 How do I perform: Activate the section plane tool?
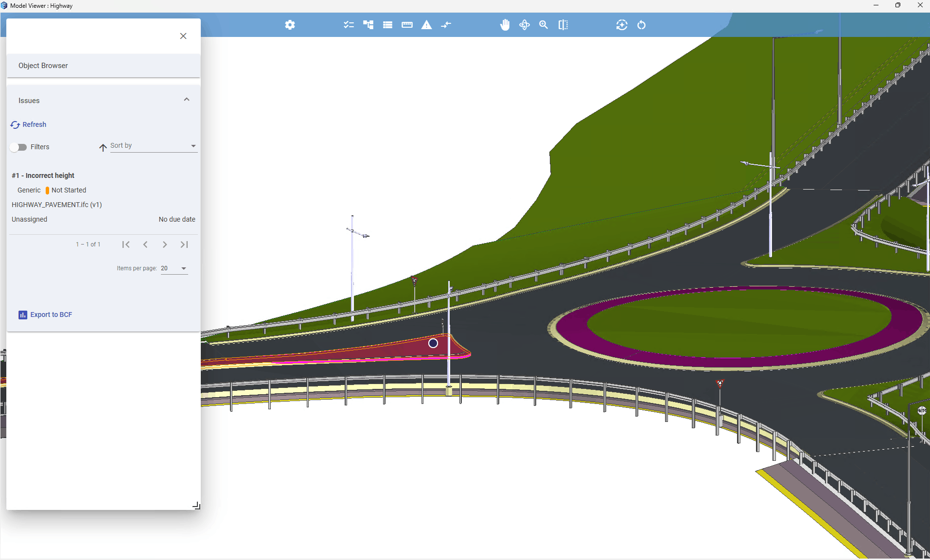563,25
